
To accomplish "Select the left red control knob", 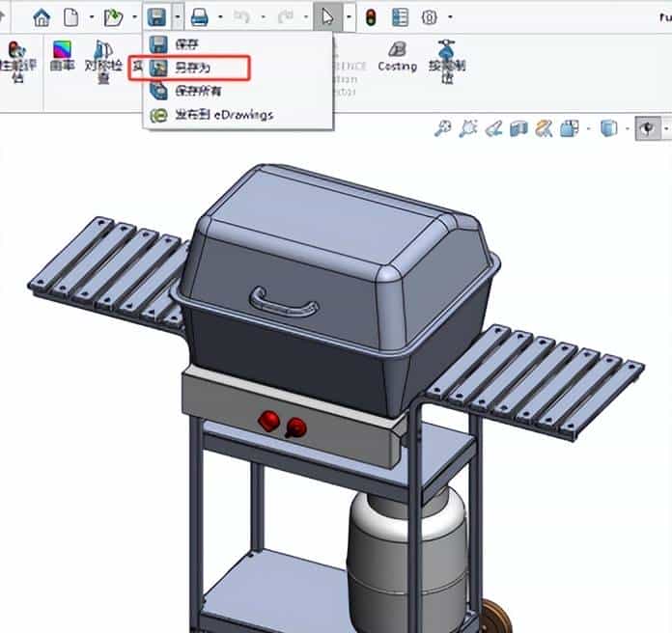I will pyautogui.click(x=269, y=420).
